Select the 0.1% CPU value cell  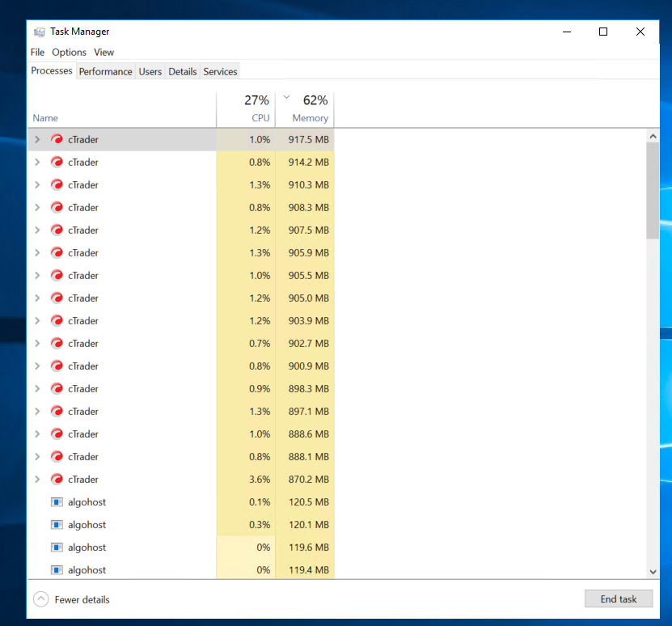click(246, 502)
